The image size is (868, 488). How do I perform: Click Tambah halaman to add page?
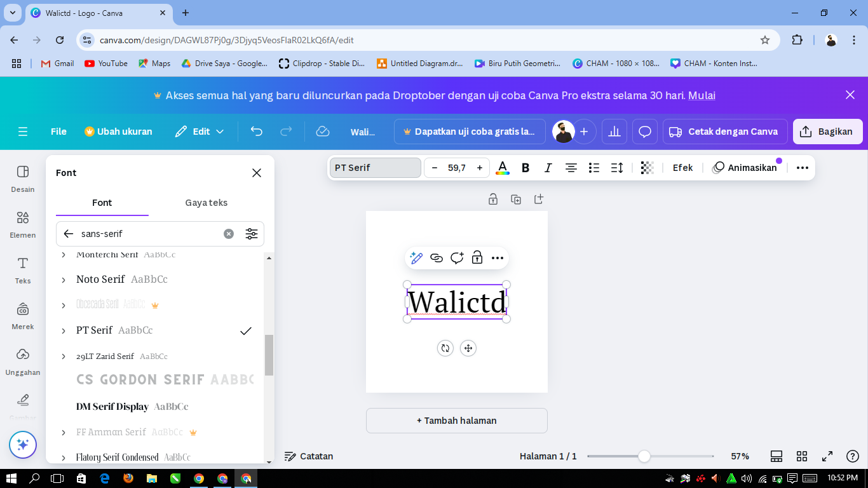click(457, 421)
